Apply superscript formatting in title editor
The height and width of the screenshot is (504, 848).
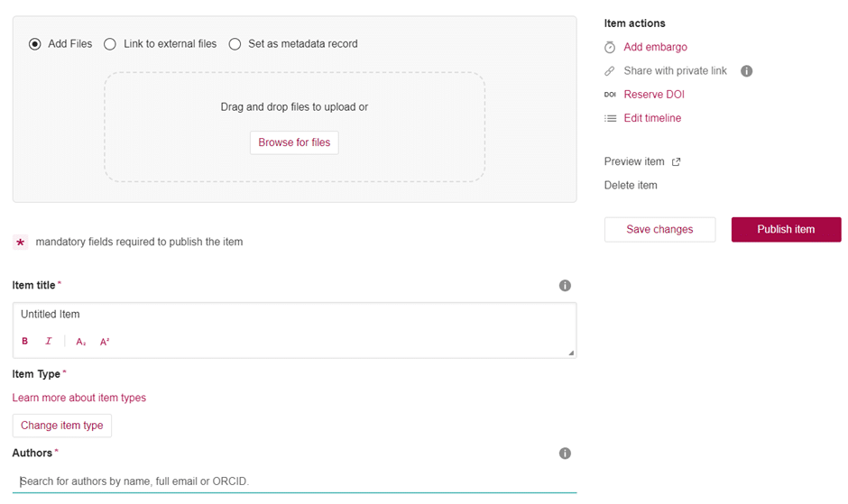pos(105,342)
